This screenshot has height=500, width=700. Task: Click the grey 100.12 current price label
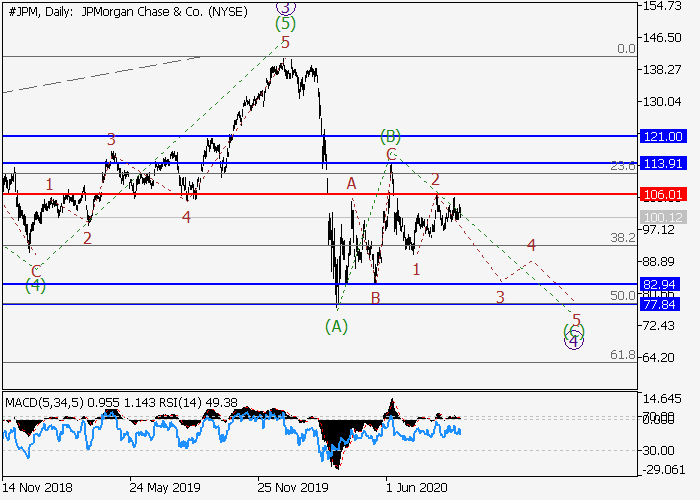(662, 217)
